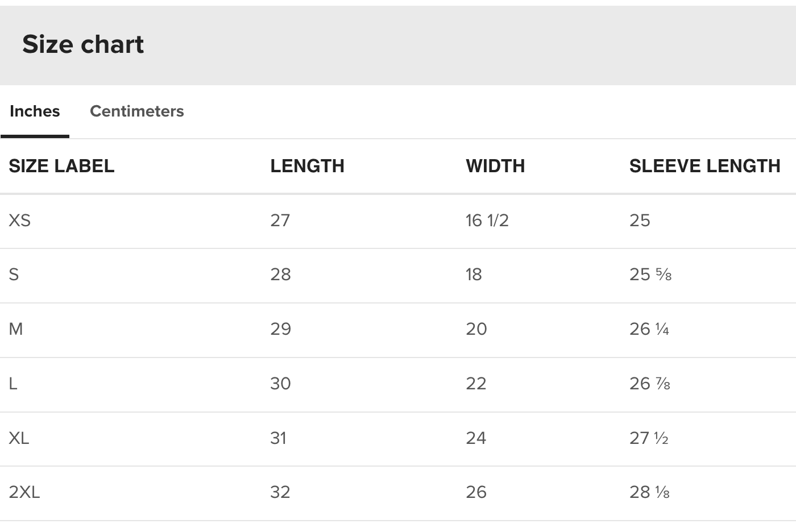Select the 2XL size row label

pyautogui.click(x=24, y=492)
